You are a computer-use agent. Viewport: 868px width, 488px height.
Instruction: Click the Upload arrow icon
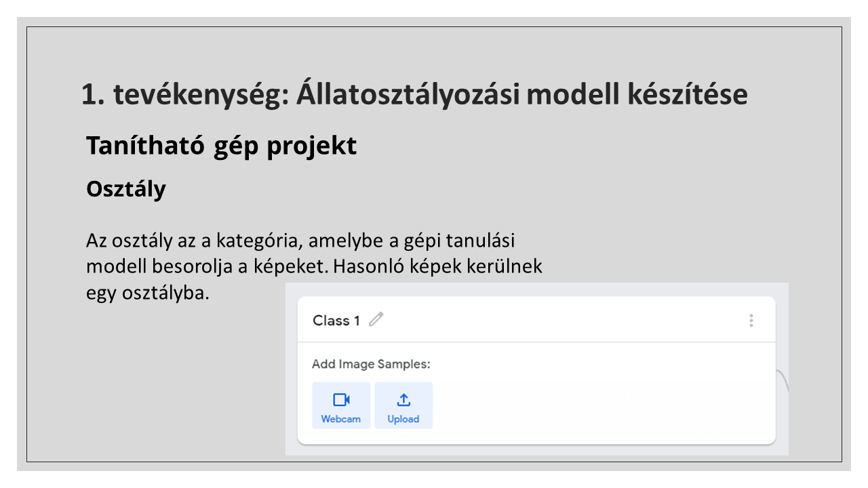[403, 400]
